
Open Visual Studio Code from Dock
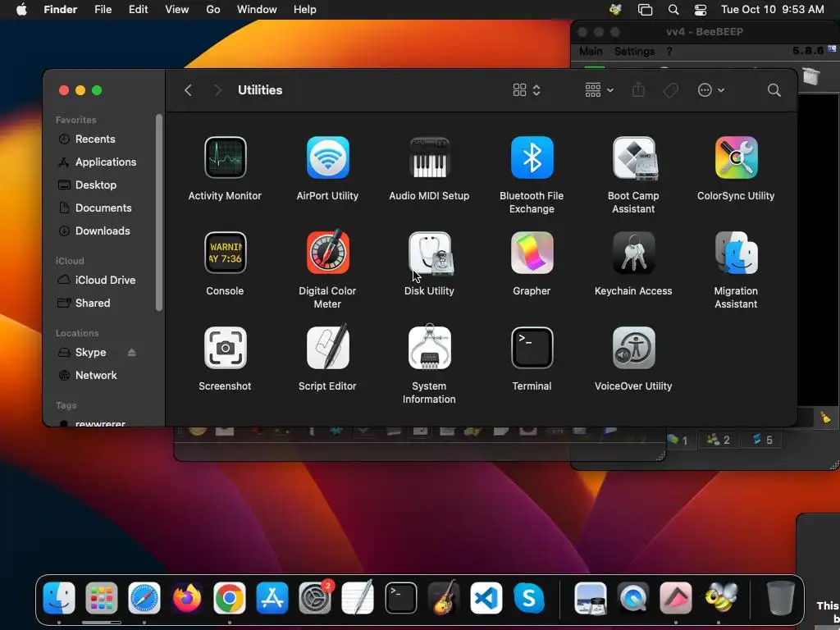click(x=486, y=597)
